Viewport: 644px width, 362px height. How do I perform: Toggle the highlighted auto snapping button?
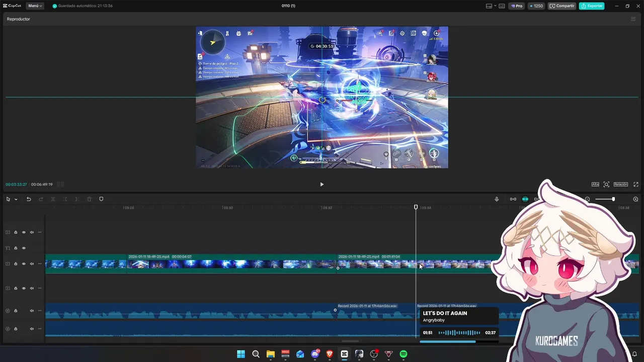[x=525, y=199]
